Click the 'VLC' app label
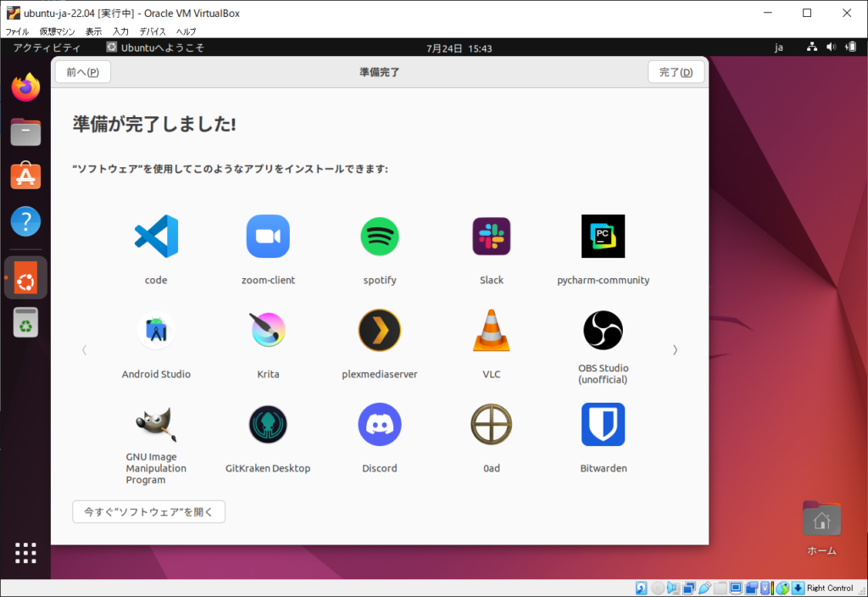868x597 pixels. [x=492, y=374]
